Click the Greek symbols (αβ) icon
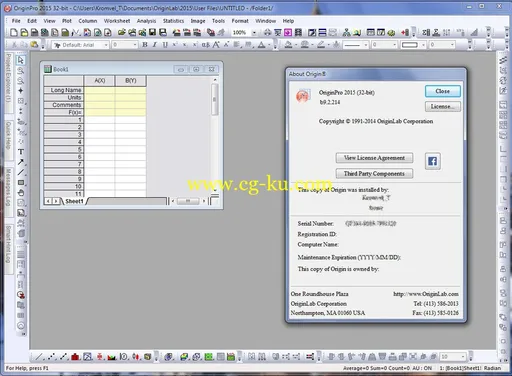Viewport: 512px width, 376px height. 206,45
